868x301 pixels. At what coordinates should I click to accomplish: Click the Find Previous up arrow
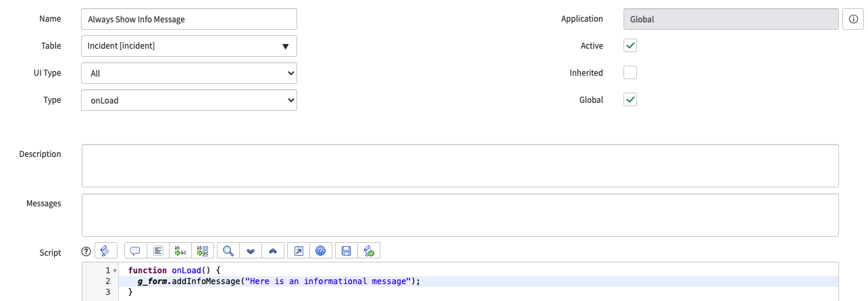[x=273, y=251]
